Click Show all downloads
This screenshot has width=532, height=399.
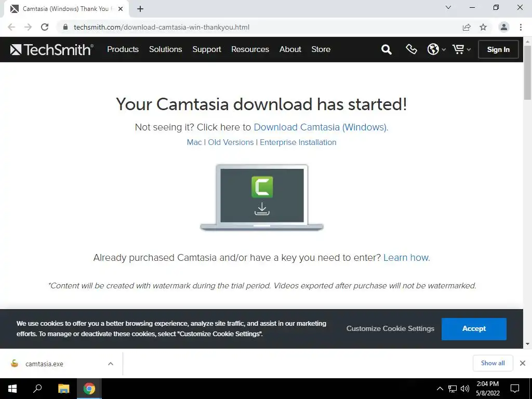coord(493,363)
